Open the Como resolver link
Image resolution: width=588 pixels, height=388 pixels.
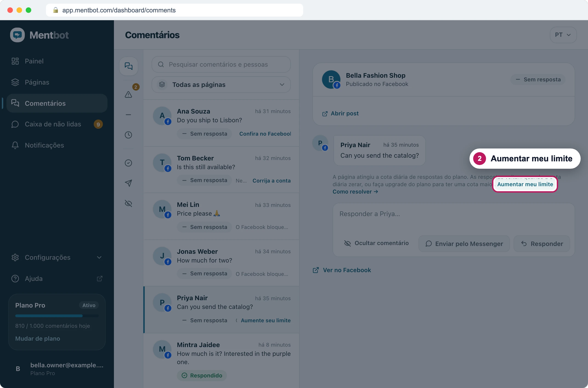coord(355,192)
